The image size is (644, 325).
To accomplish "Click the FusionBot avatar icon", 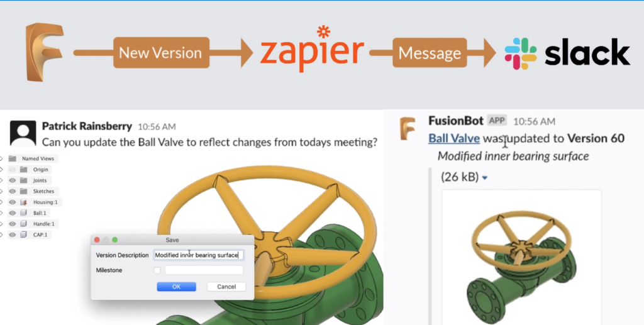I will point(408,128).
